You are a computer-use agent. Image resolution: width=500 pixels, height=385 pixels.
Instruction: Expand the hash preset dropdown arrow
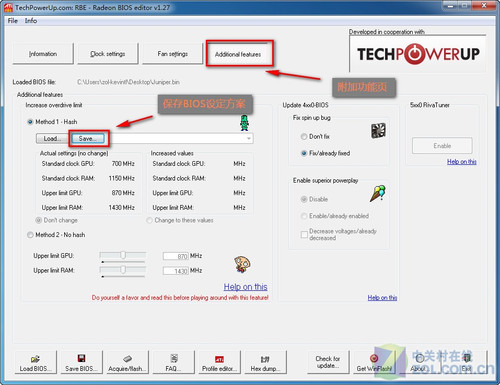[249, 139]
